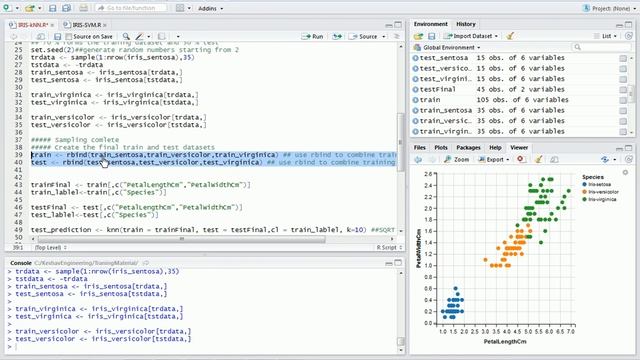Click the document outline icon in editor

pos(396,36)
